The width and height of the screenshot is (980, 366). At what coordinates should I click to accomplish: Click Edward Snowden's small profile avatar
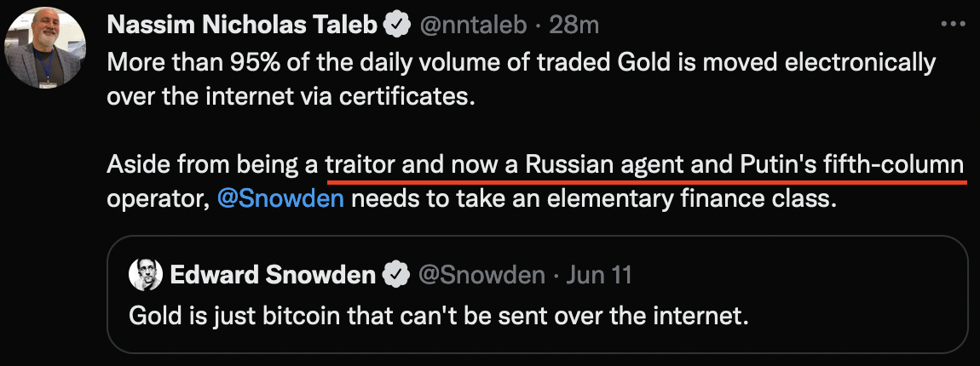click(146, 274)
